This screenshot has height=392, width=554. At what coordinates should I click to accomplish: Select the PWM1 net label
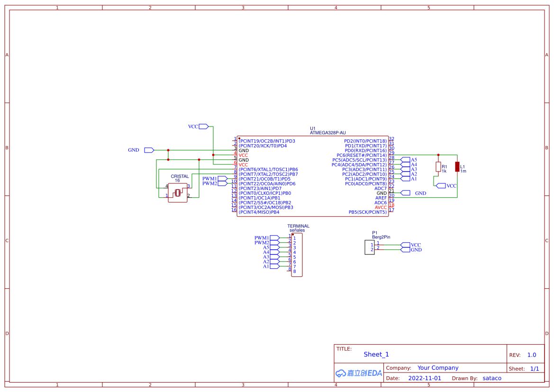(209, 179)
